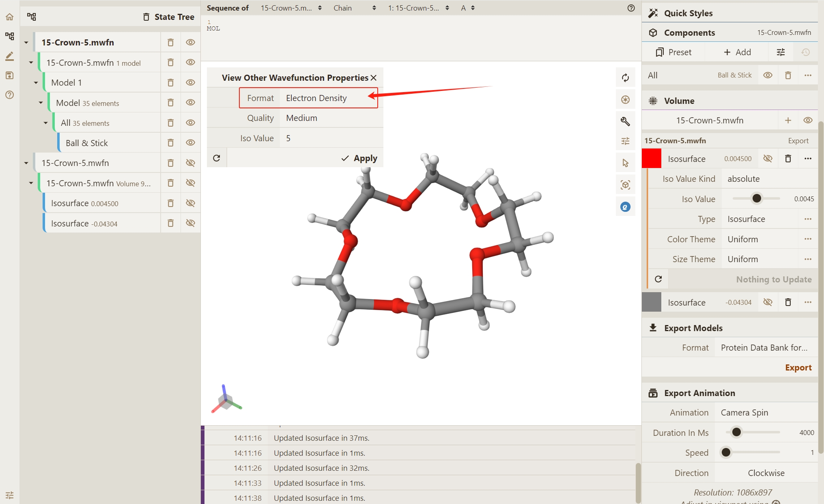This screenshot has width=824, height=504.
Task: Open the screenshot/camera shutter tool
Action: pyautogui.click(x=625, y=100)
